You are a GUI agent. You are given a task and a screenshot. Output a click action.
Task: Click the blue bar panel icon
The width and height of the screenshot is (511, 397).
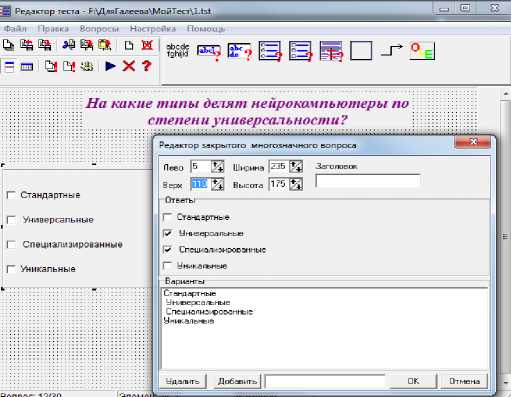pos(27,67)
